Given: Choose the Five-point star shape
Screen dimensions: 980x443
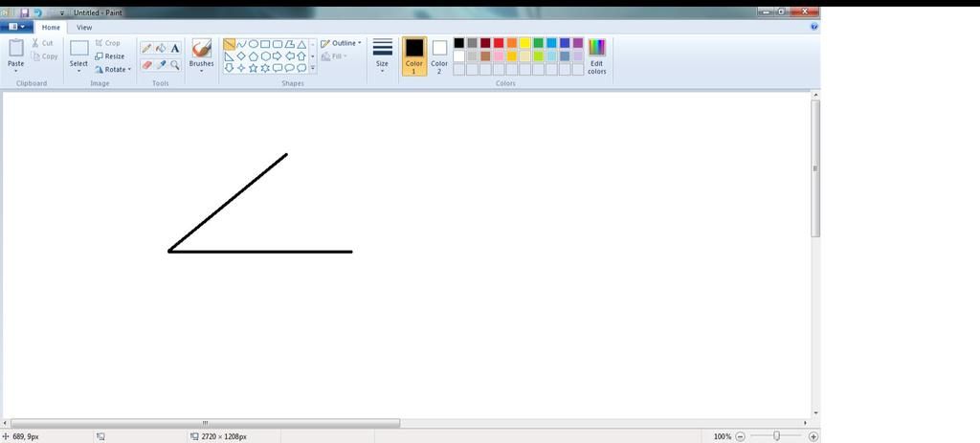Looking at the screenshot, I should point(253,68).
